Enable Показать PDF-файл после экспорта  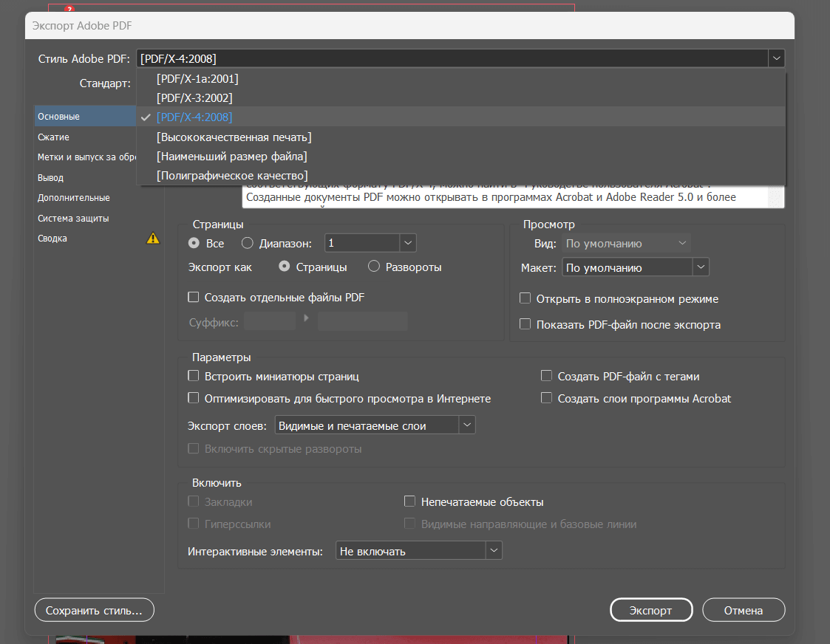coord(525,324)
